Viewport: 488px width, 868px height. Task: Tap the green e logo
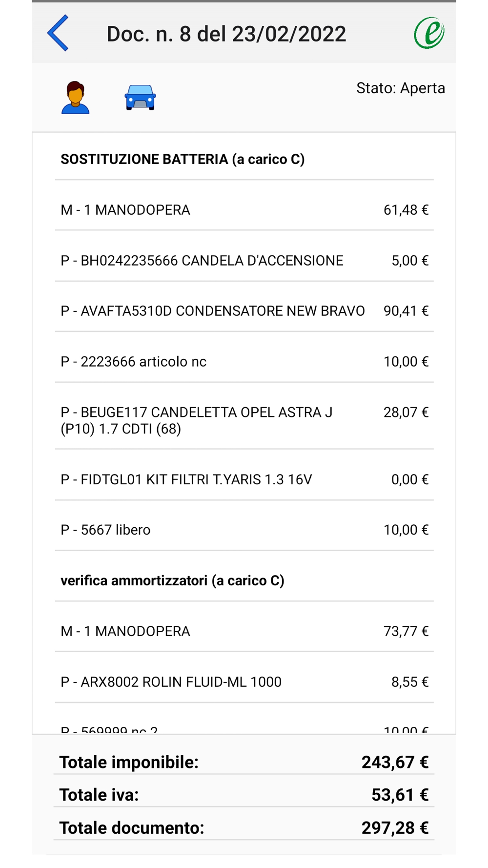pos(429,33)
